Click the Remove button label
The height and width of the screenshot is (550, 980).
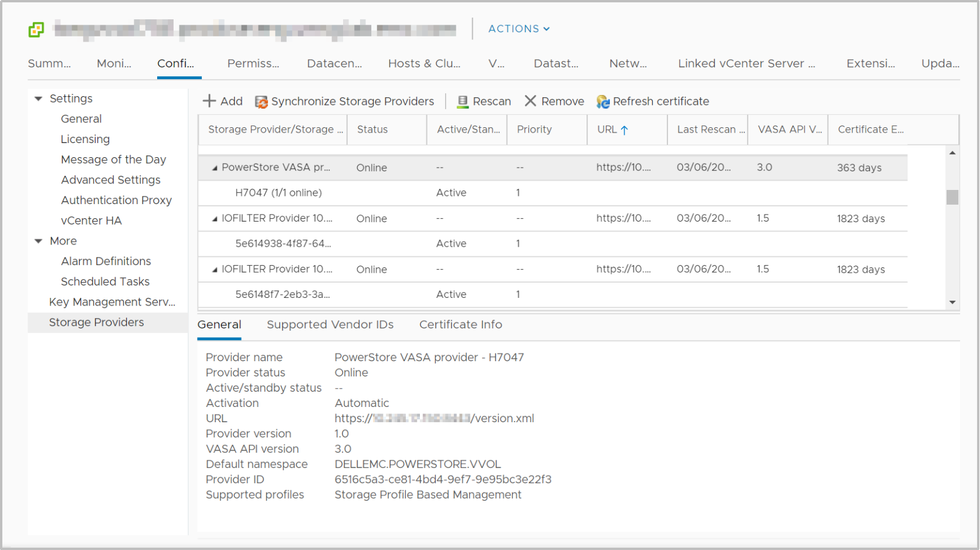(x=562, y=101)
